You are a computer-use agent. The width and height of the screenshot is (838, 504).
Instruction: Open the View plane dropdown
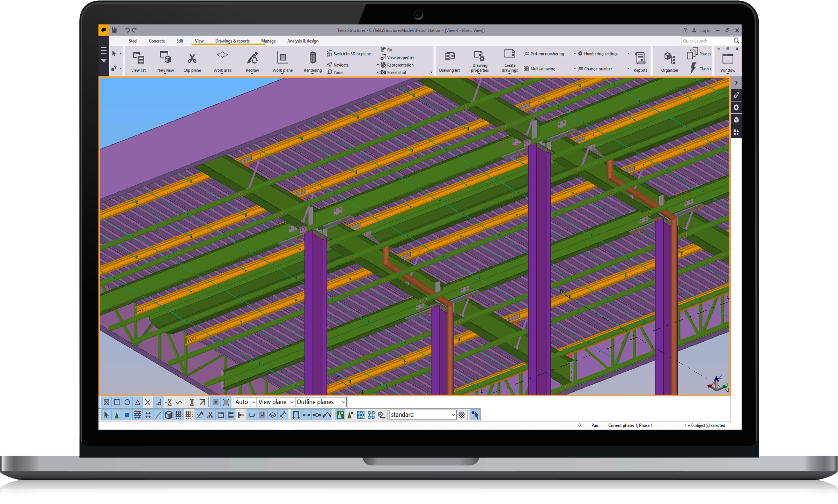275,402
